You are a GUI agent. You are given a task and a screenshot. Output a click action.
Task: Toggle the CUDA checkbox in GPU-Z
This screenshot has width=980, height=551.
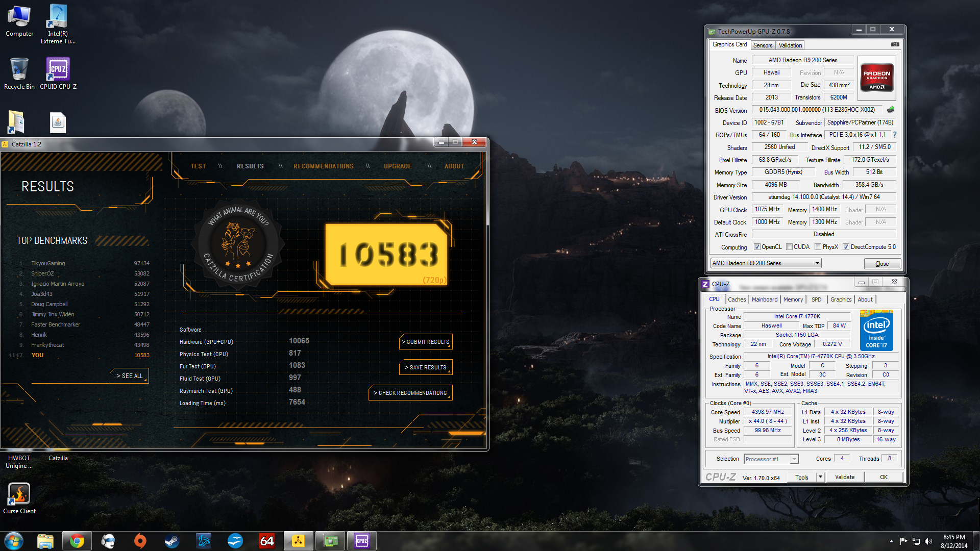[789, 247]
